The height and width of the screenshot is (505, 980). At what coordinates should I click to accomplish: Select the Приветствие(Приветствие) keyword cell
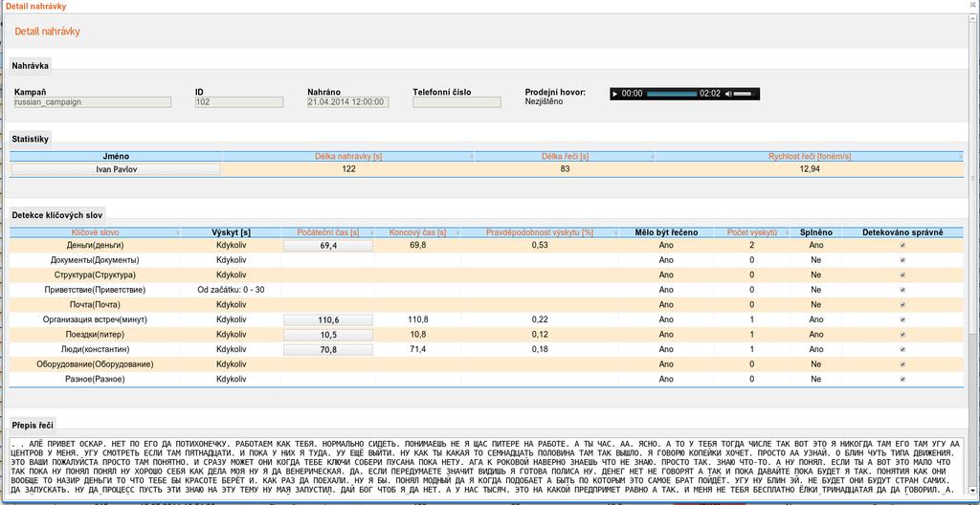tap(95, 290)
